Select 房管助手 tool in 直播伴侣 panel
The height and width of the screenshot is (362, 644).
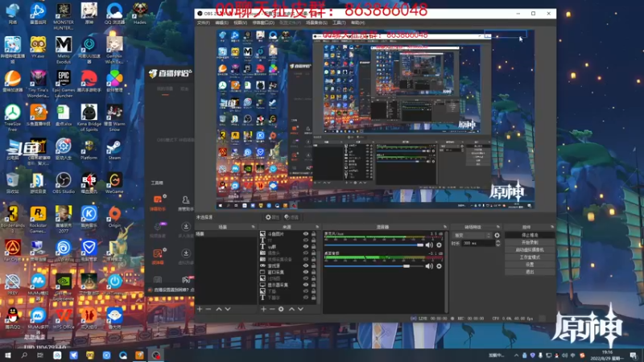point(186,203)
